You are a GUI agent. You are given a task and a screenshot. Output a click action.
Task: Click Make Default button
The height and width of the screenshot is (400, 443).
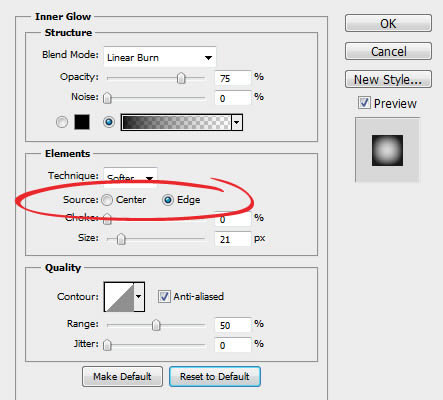[x=122, y=377]
